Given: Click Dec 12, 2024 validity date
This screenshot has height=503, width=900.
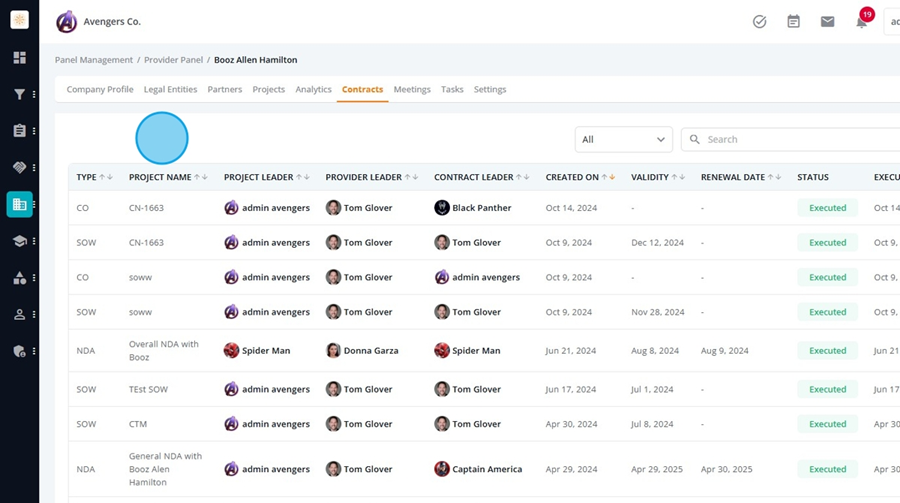Looking at the screenshot, I should pos(657,243).
